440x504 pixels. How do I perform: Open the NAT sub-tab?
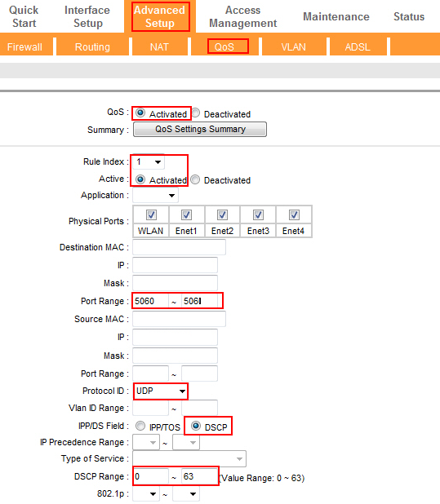coord(159,47)
